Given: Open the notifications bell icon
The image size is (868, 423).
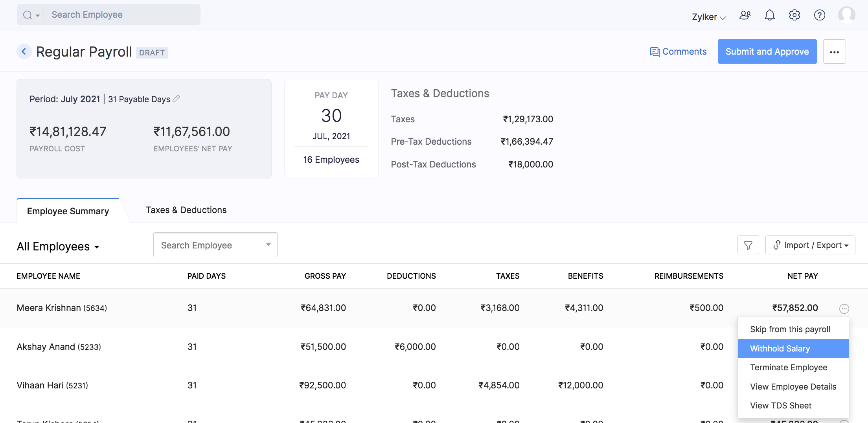Looking at the screenshot, I should [x=769, y=15].
